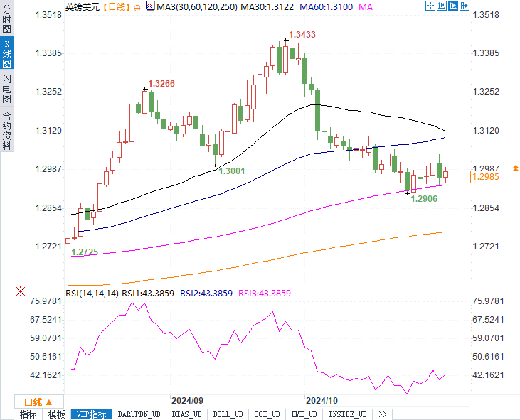
Task: Select the 指标 tab at bottom
Action: tap(28, 414)
